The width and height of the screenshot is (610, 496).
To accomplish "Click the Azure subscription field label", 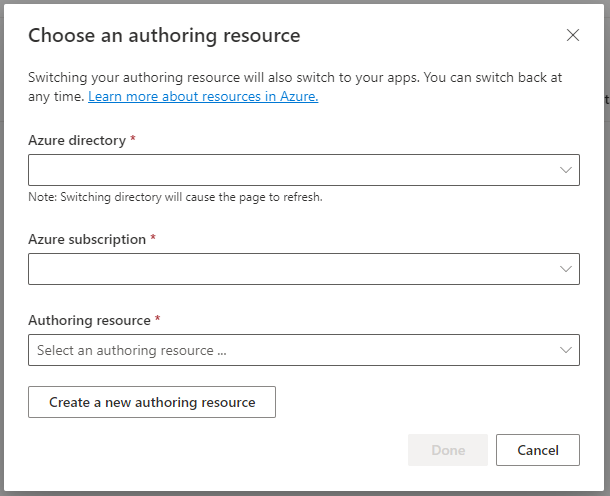I will pyautogui.click(x=87, y=239).
